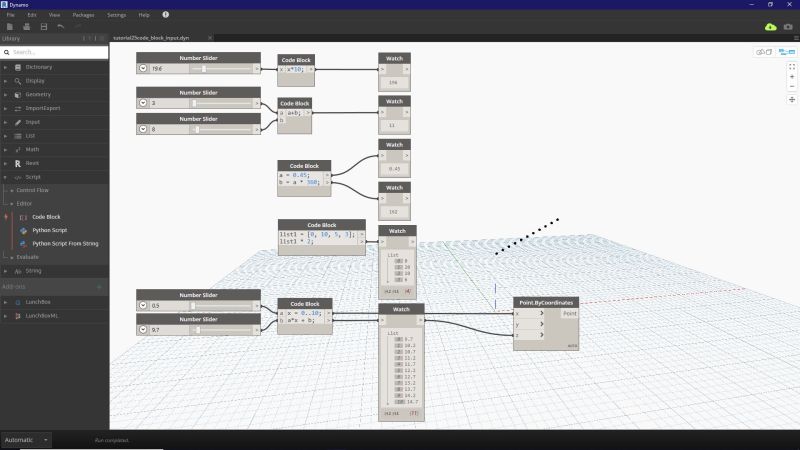Click the lacing auto label on Point.ByCoordinates
Screen dimensions: 800x450
572,346
